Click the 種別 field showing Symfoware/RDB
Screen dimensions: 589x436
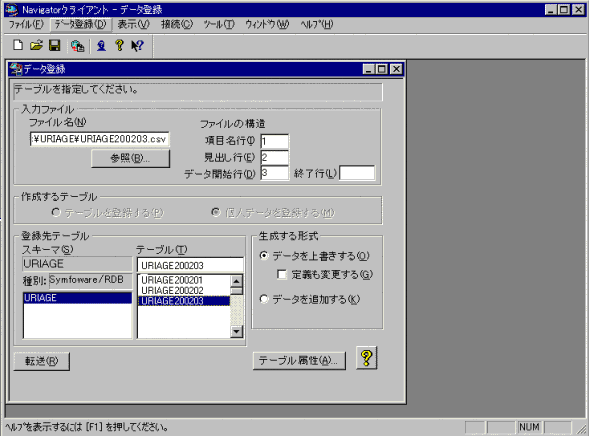91,281
